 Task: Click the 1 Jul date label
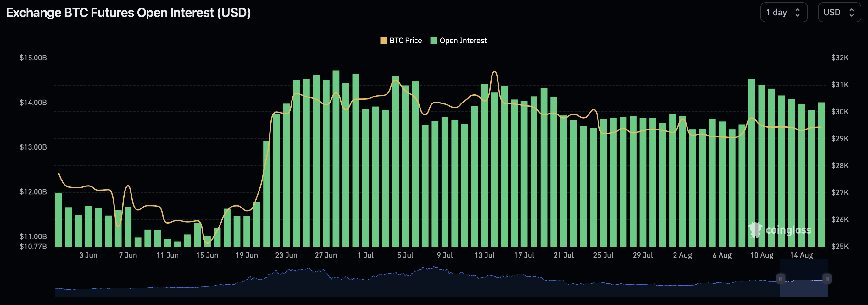point(365,255)
